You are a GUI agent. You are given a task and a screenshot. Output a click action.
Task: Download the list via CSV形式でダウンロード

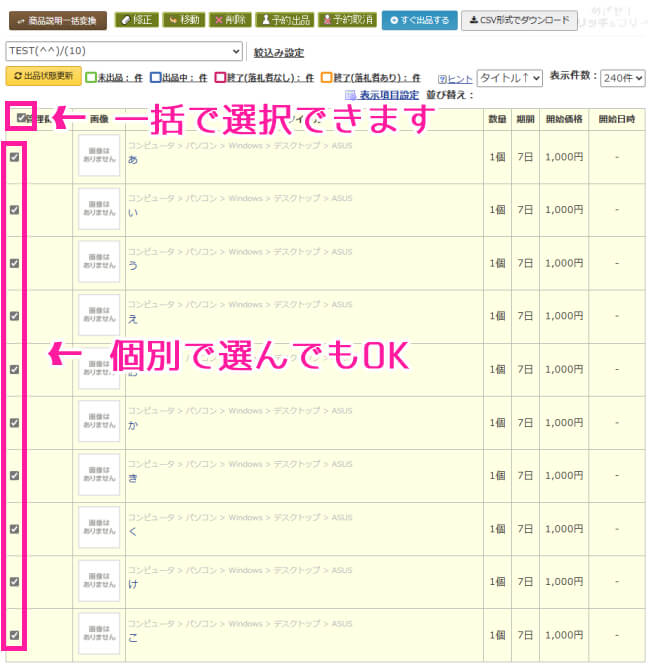click(x=518, y=20)
